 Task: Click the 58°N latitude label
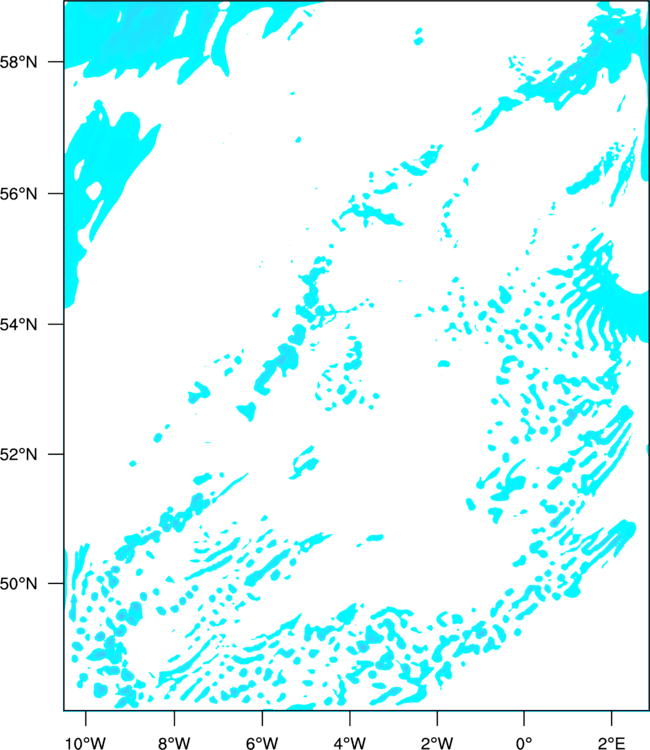pyautogui.click(x=18, y=62)
